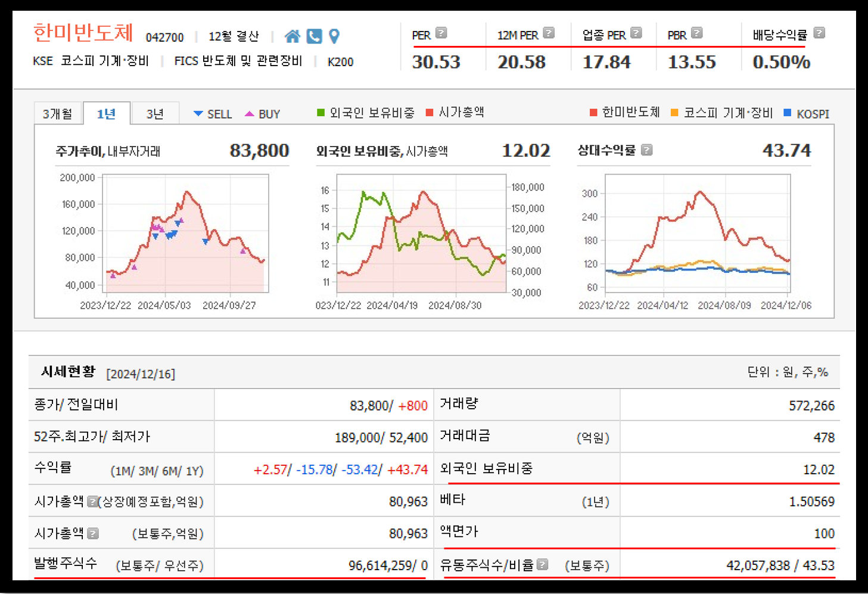
Task: Click the 발행주식수 value 96,614,259/ 0
Action: tap(388, 565)
